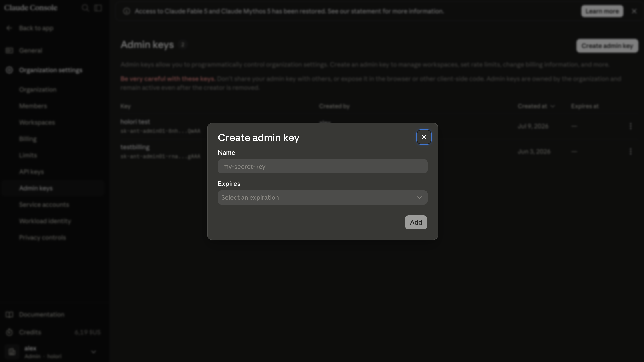The image size is (644, 362).
Task: Click the Organization settings gear icon
Action: (x=9, y=70)
